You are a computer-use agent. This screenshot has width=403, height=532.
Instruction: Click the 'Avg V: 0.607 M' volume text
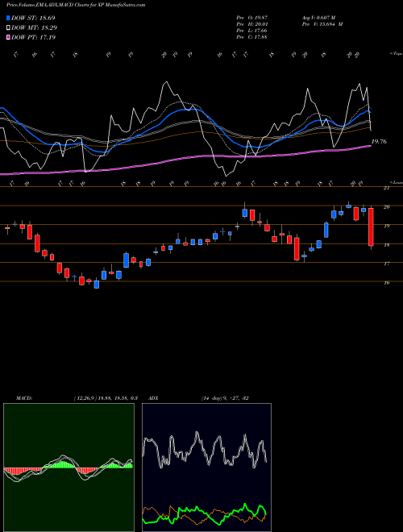318,18
